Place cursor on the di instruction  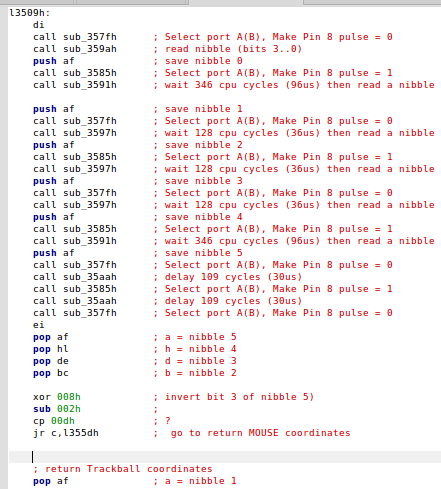(x=38, y=25)
